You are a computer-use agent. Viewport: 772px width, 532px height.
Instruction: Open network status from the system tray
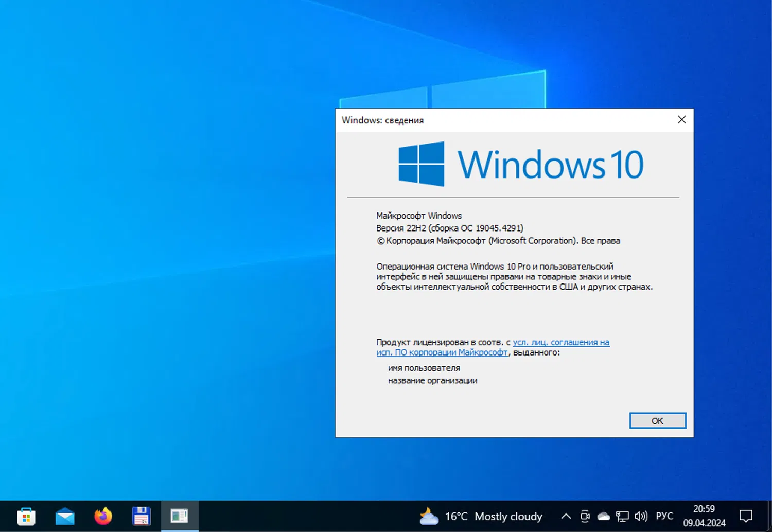(x=622, y=516)
